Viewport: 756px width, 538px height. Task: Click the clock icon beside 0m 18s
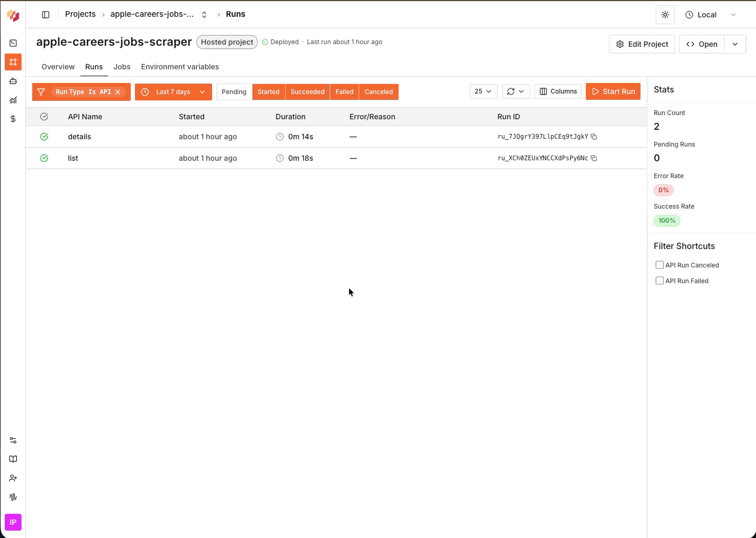click(280, 158)
